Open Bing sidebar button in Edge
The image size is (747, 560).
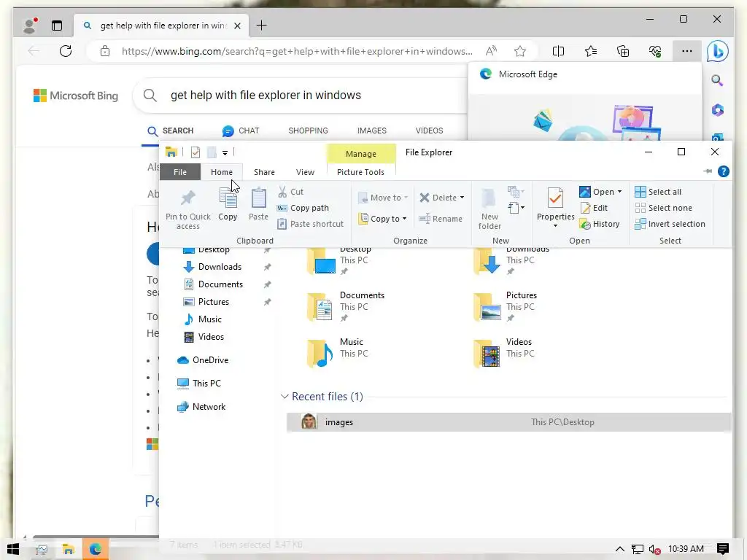717,51
